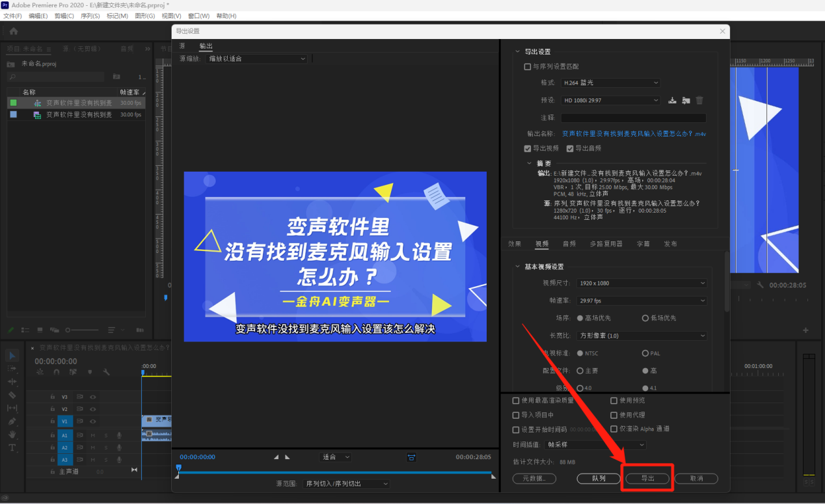Click the Save Preset icon

click(673, 100)
